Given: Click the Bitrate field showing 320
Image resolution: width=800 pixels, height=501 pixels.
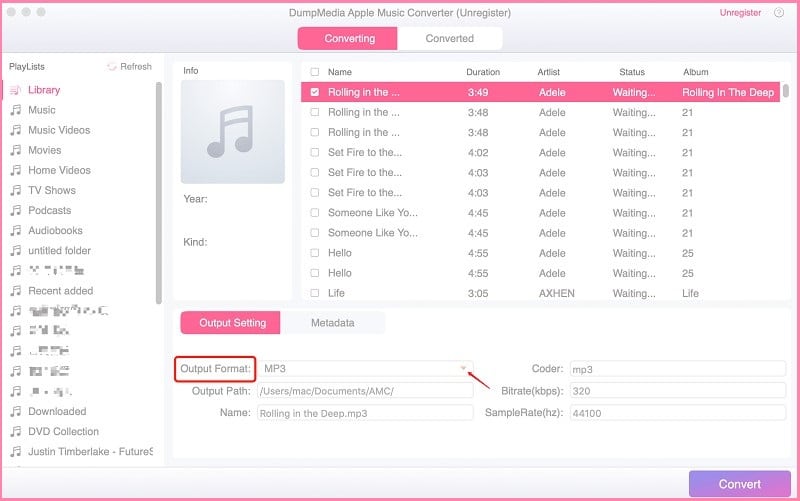Looking at the screenshot, I should tap(678, 391).
